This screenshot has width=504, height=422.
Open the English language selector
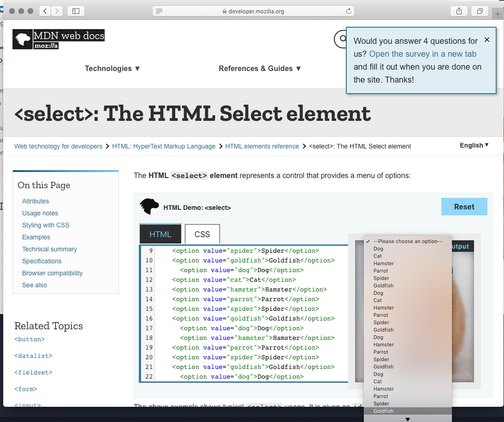click(474, 145)
